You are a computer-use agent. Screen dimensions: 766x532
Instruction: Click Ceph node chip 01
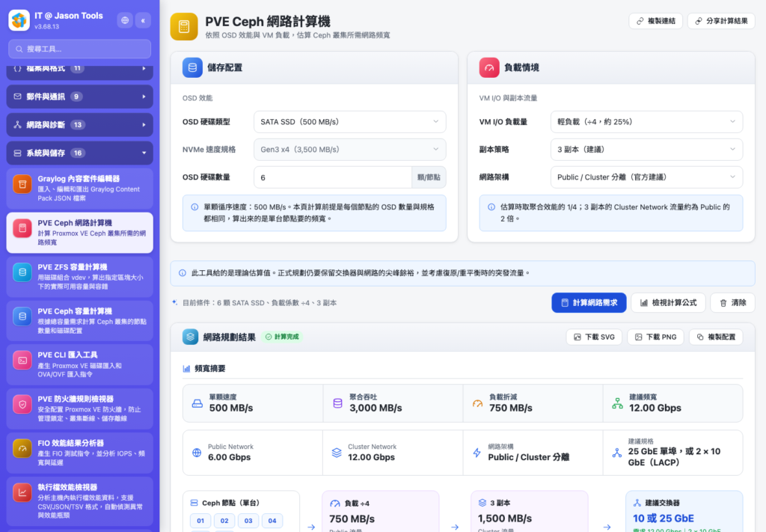200,521
